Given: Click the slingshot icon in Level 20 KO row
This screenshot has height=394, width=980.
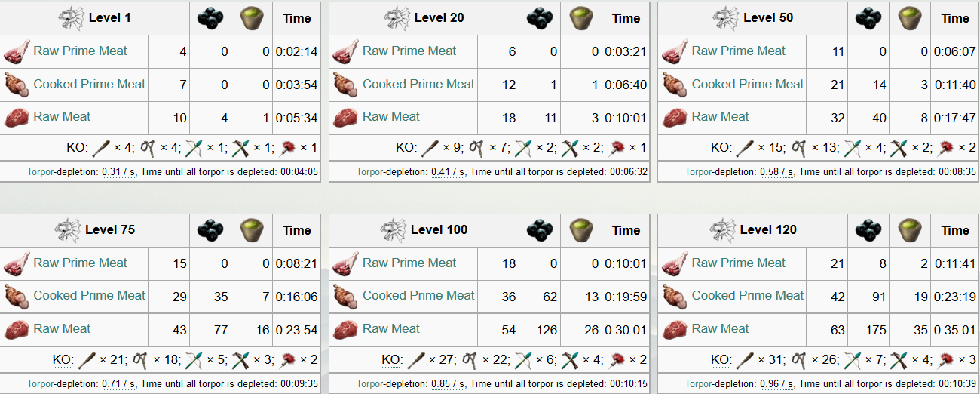Looking at the screenshot, I should click(476, 148).
